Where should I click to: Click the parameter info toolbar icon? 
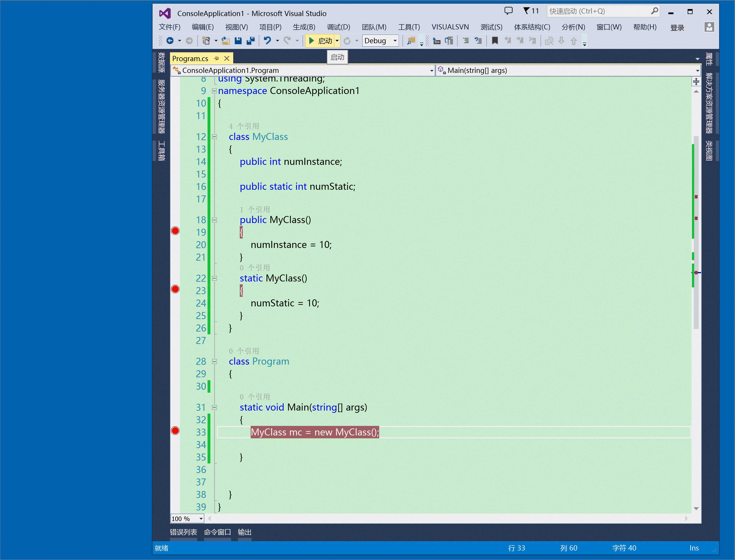[449, 41]
